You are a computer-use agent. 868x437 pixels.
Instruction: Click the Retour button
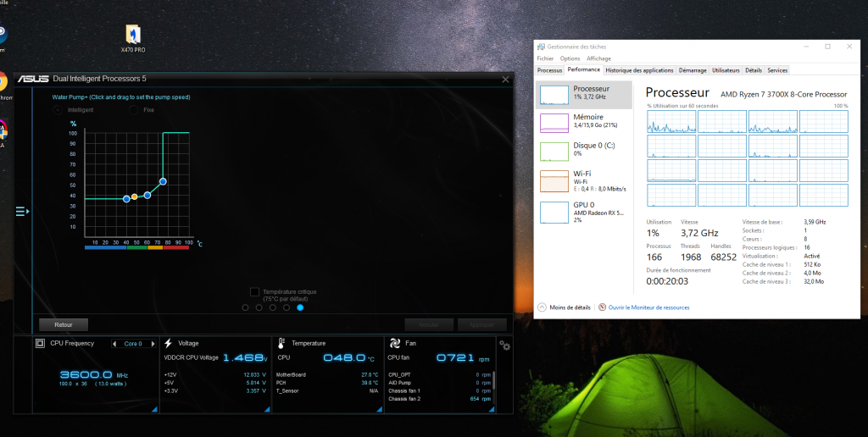coord(63,324)
